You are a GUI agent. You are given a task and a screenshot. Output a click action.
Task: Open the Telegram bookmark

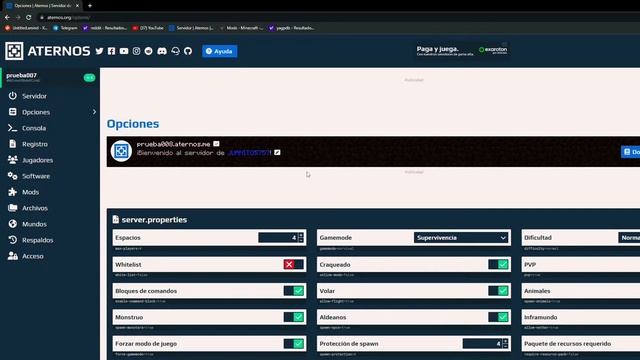pos(65,28)
